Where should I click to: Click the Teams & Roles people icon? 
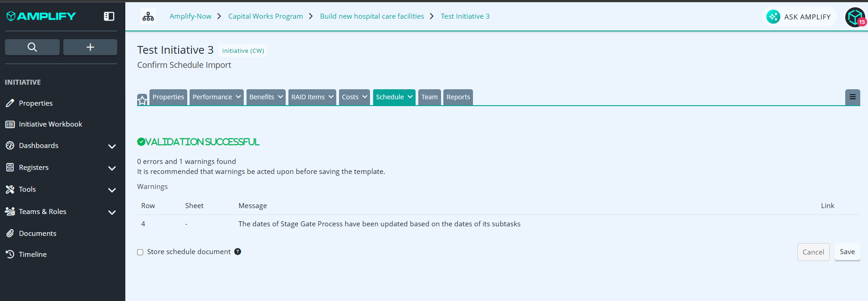tap(10, 211)
